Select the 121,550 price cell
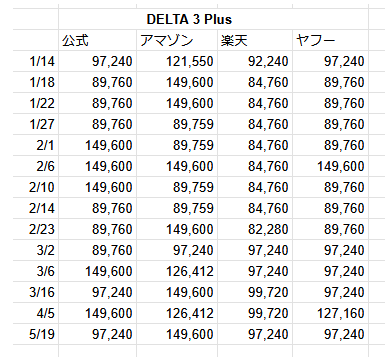 [177, 61]
